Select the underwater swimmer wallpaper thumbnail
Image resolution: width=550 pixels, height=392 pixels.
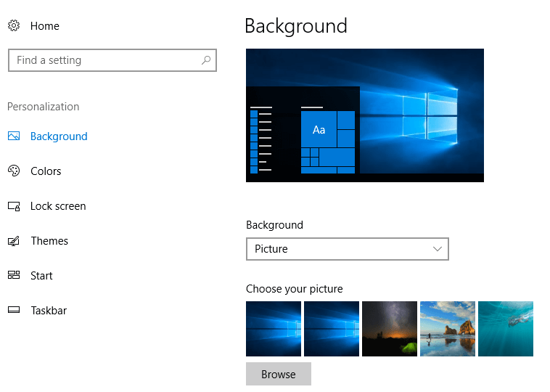pos(506,329)
